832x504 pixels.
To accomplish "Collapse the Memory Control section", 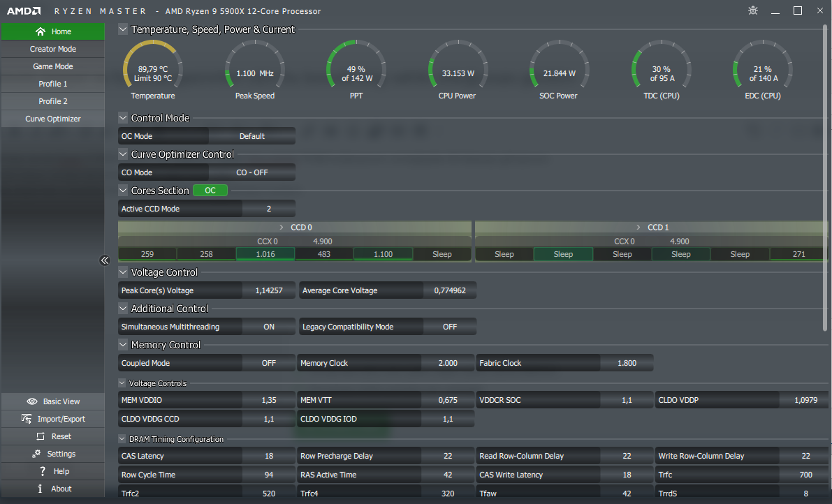I will 122,344.
